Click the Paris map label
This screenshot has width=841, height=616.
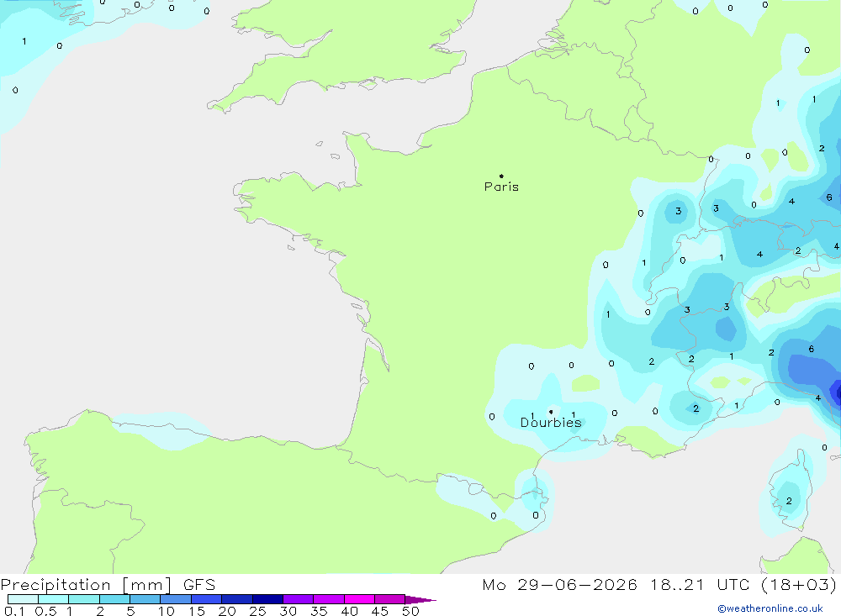(501, 187)
